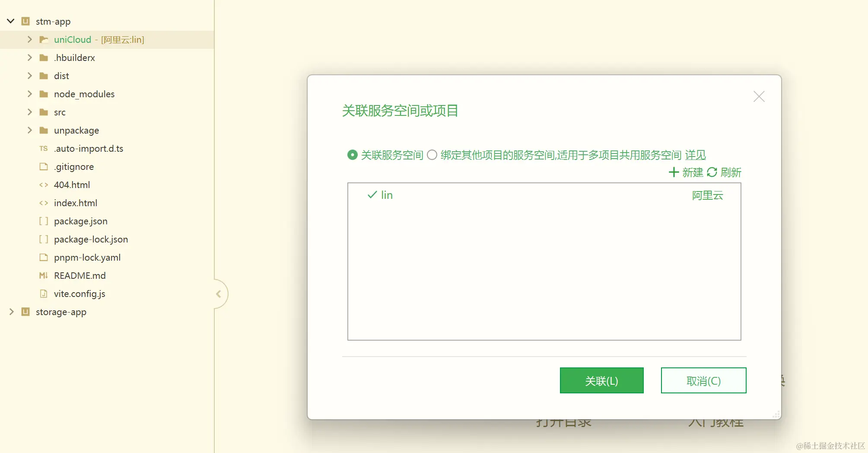
Task: Click the checkmark beside lin
Action: pos(372,195)
